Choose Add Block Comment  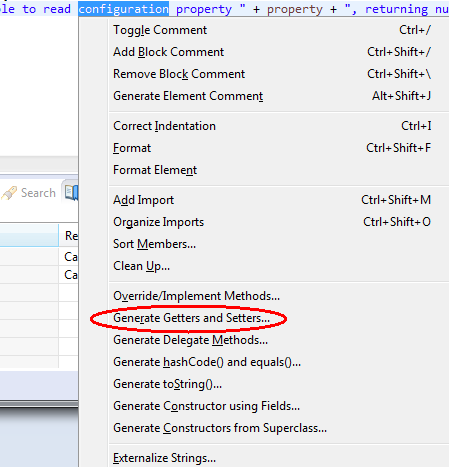click(x=264, y=52)
